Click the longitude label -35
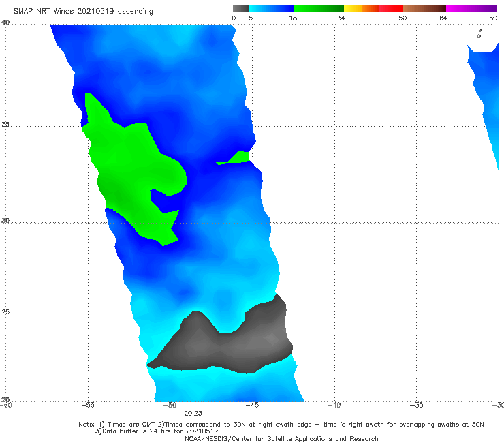This screenshot has width=504, height=443. (417, 405)
